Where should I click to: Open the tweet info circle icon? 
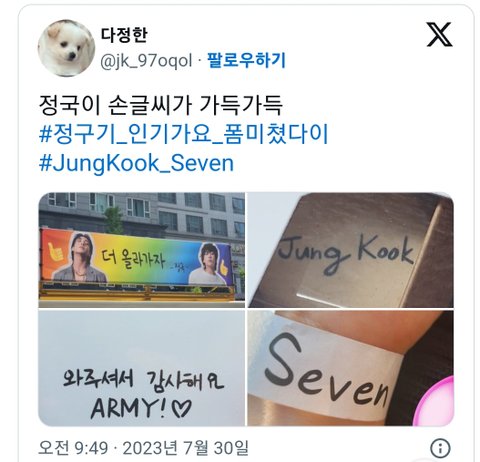point(440,448)
